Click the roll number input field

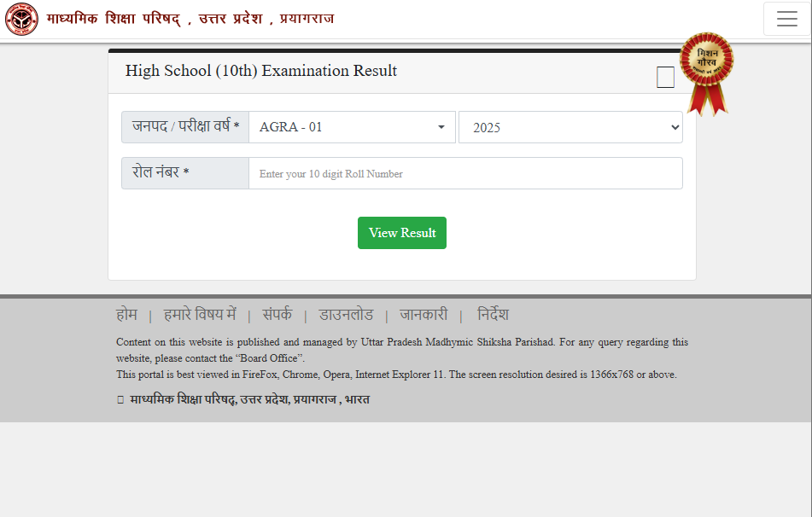pos(465,173)
